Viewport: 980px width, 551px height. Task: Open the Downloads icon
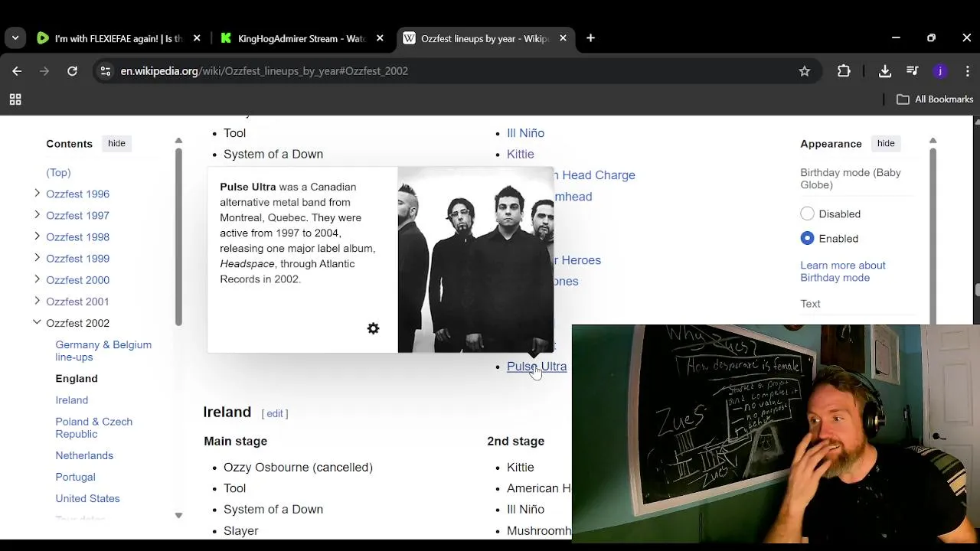tap(885, 71)
